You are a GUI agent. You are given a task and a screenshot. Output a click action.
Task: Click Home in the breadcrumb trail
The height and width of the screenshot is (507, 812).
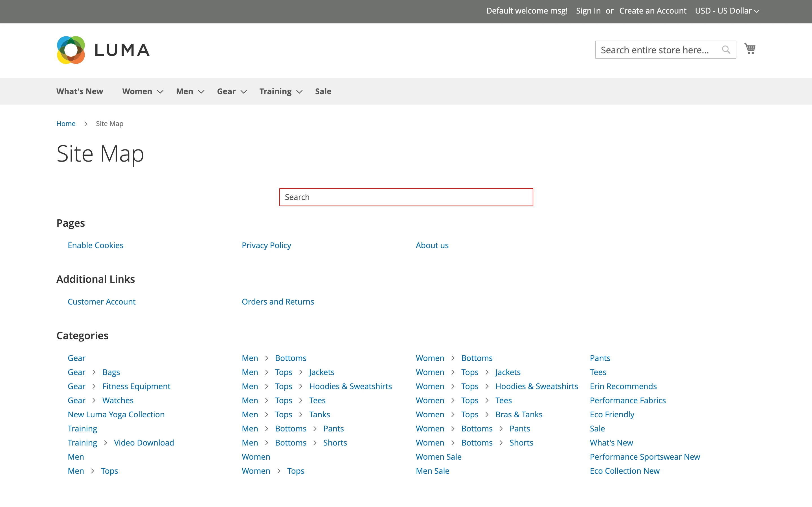point(66,124)
